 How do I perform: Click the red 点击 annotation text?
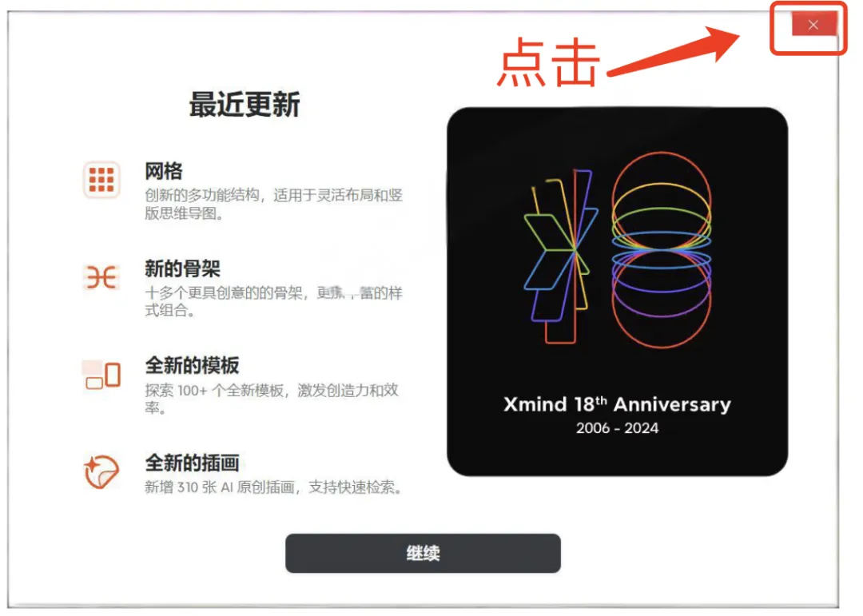[547, 62]
